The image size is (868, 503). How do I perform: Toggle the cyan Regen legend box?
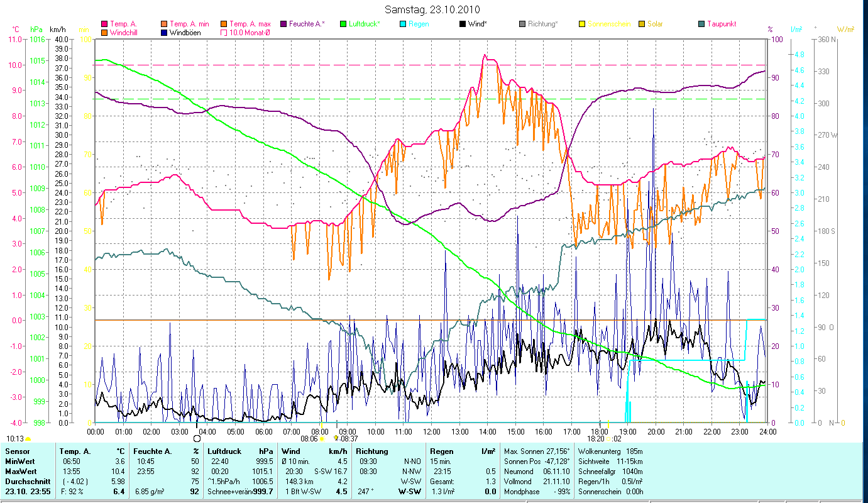pos(403,25)
